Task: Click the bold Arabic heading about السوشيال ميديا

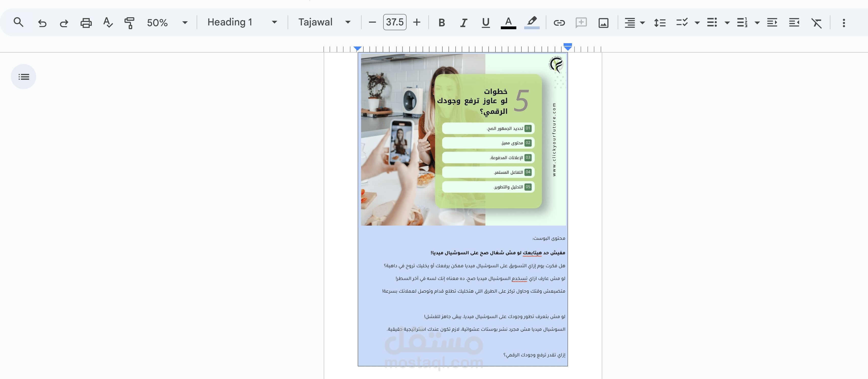Action: pos(498,253)
